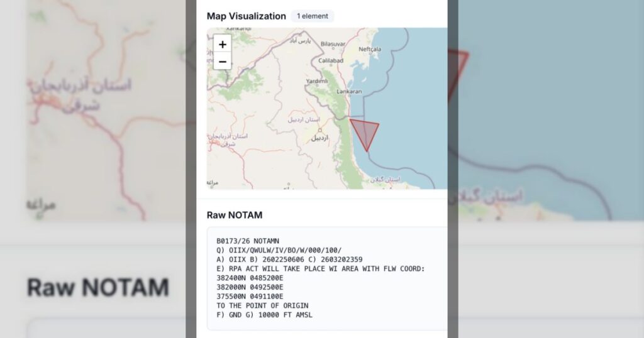The image size is (644, 338).
Task: Click the GND 10000 FT AMSL line
Action: [x=264, y=315]
